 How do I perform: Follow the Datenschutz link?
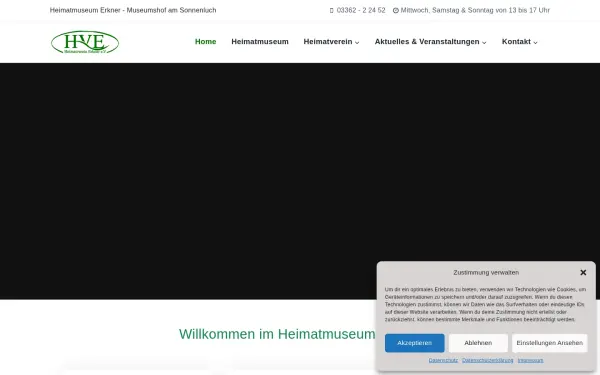pos(443,360)
